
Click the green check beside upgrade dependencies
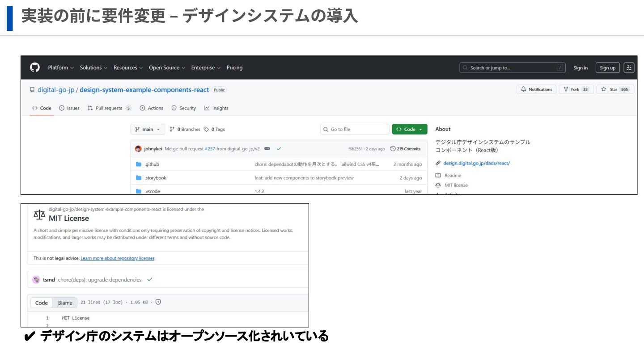point(150,280)
